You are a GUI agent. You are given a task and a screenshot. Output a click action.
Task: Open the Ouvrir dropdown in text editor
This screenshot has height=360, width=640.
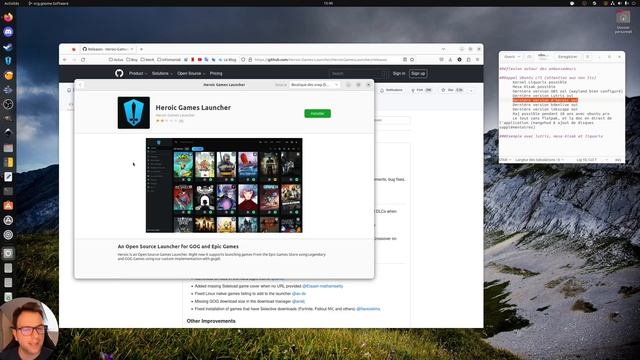point(512,57)
